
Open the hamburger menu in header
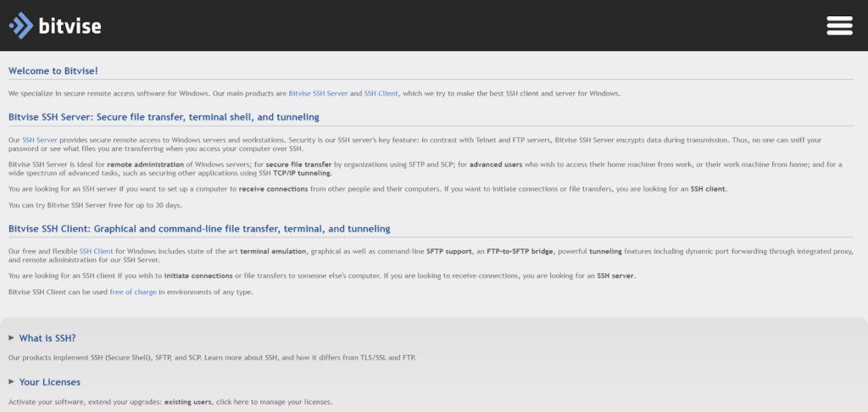click(x=839, y=25)
